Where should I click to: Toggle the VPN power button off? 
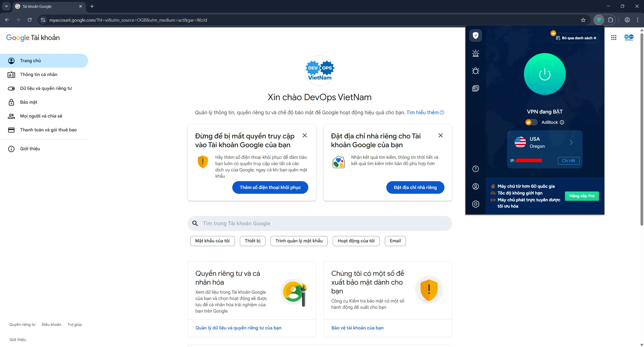point(545,74)
